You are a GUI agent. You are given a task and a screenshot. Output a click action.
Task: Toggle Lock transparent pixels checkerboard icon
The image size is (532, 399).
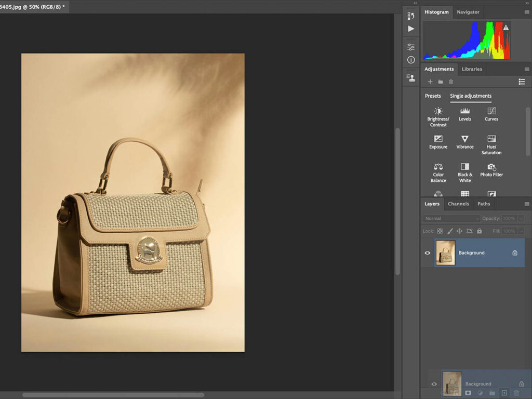coord(440,231)
